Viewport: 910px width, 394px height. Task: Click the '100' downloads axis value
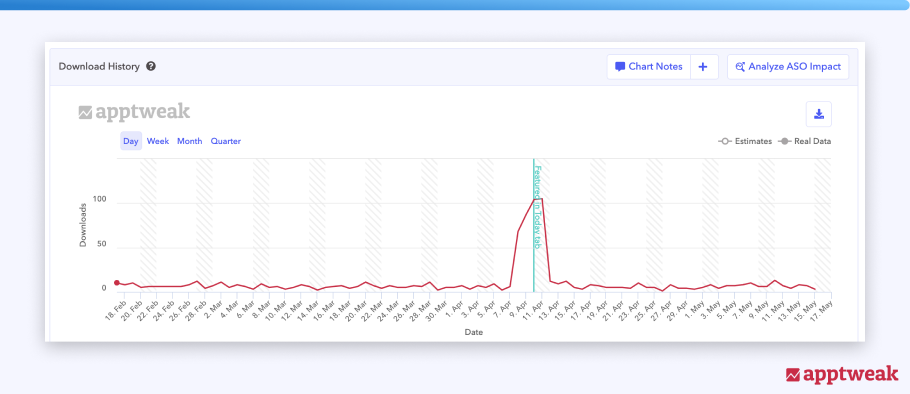pos(100,200)
